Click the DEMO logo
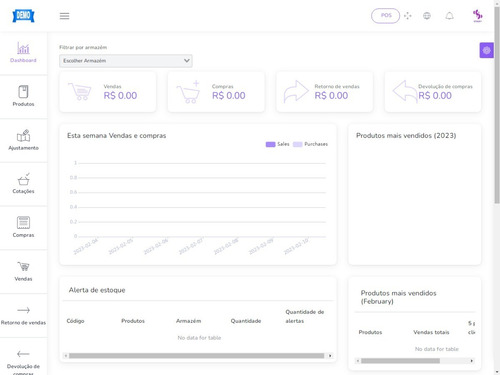 click(x=23, y=15)
